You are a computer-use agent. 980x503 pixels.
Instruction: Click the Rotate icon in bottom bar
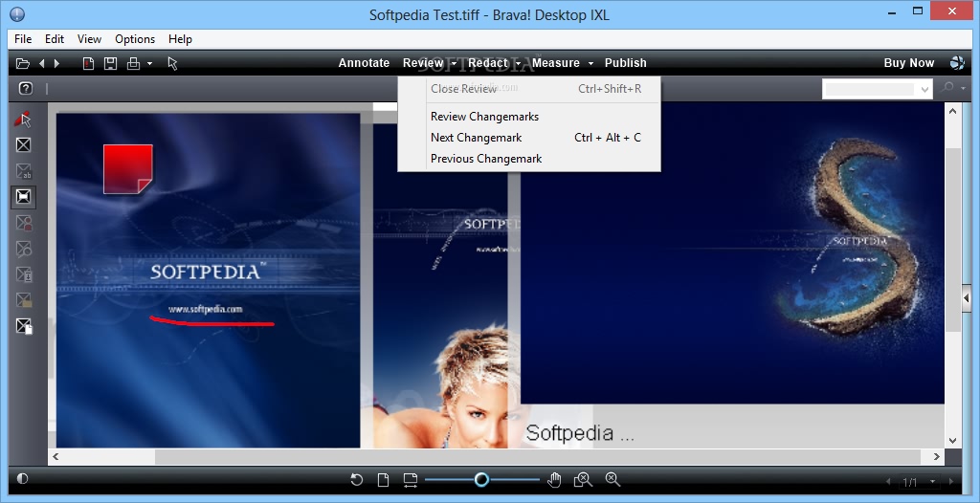pyautogui.click(x=356, y=480)
